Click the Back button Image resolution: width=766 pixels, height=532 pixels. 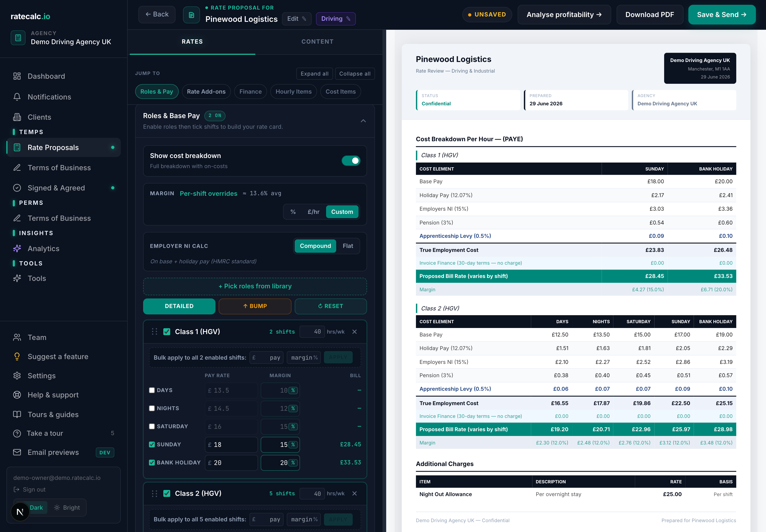157,14
